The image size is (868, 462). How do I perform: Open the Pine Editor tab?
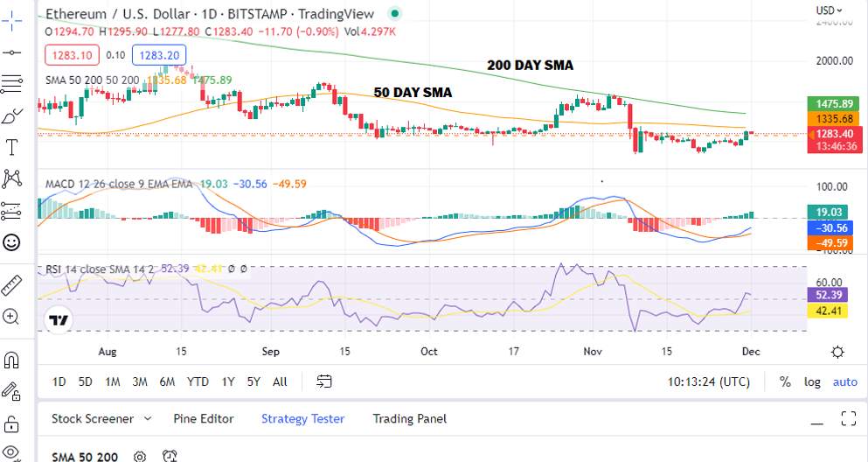[203, 419]
